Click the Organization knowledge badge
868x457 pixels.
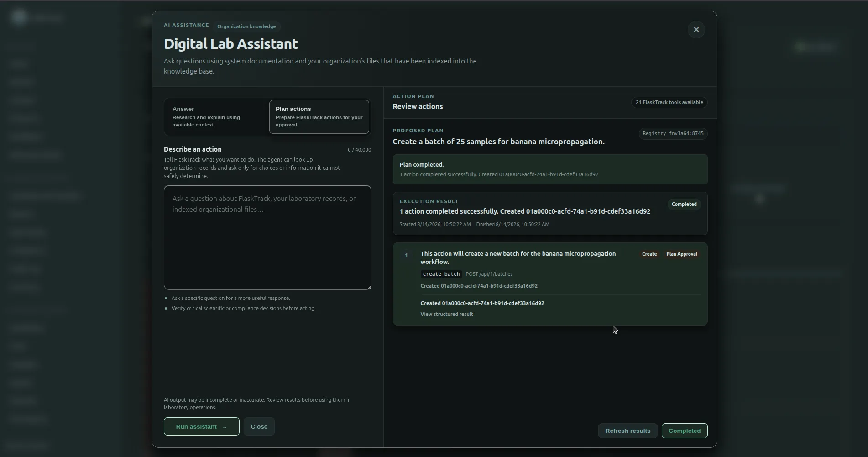click(x=246, y=26)
